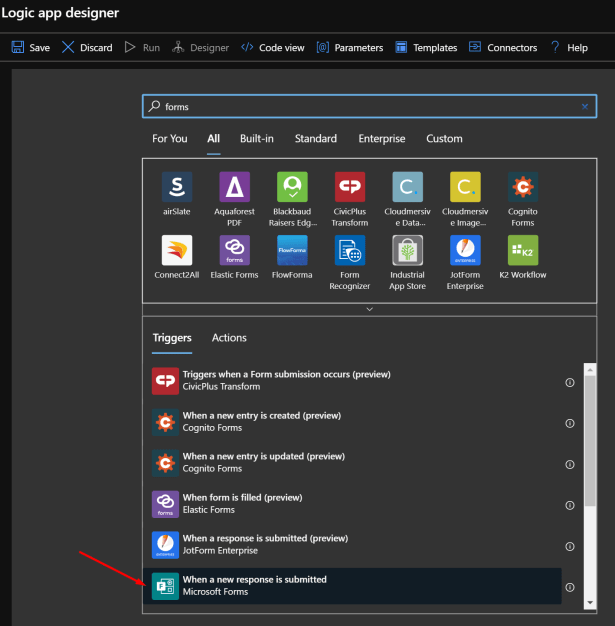Switch to the Enterprise tab

click(x=382, y=139)
